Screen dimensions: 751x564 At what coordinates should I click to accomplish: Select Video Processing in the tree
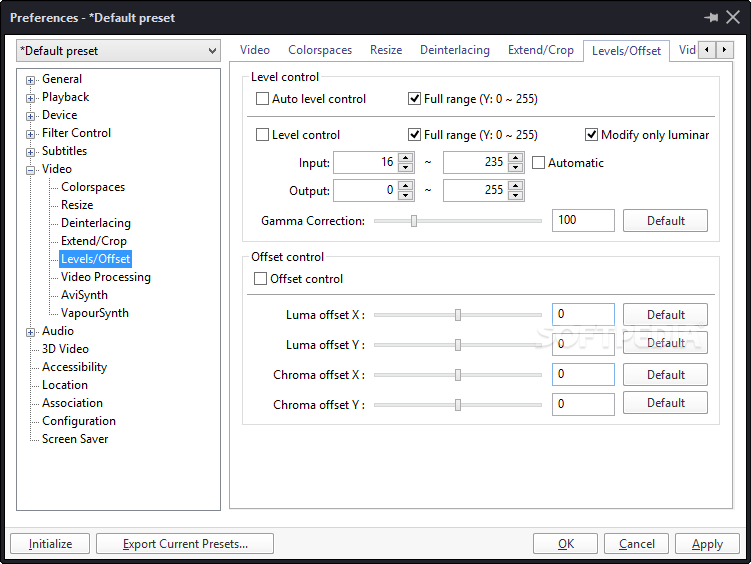[105, 277]
